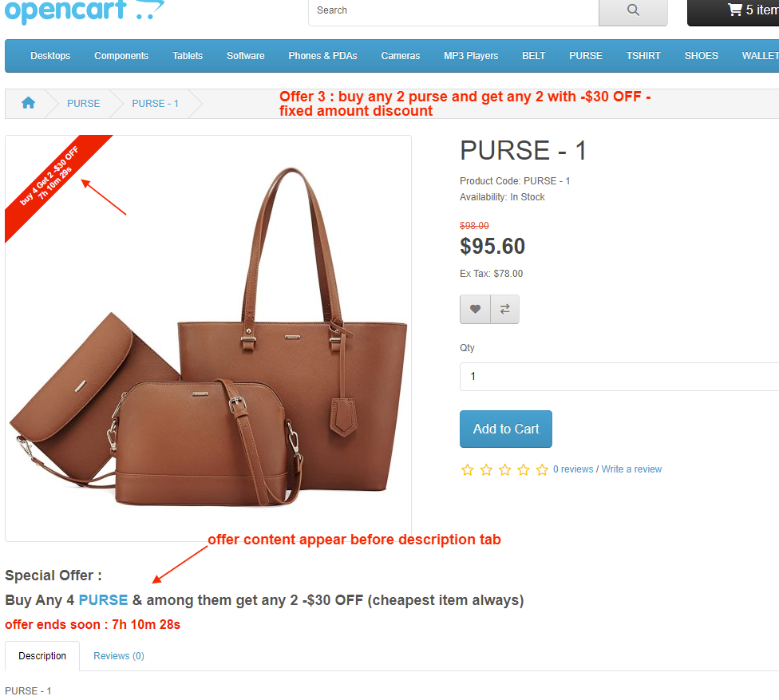
Task: Focus the Qty input field
Action: (x=619, y=377)
